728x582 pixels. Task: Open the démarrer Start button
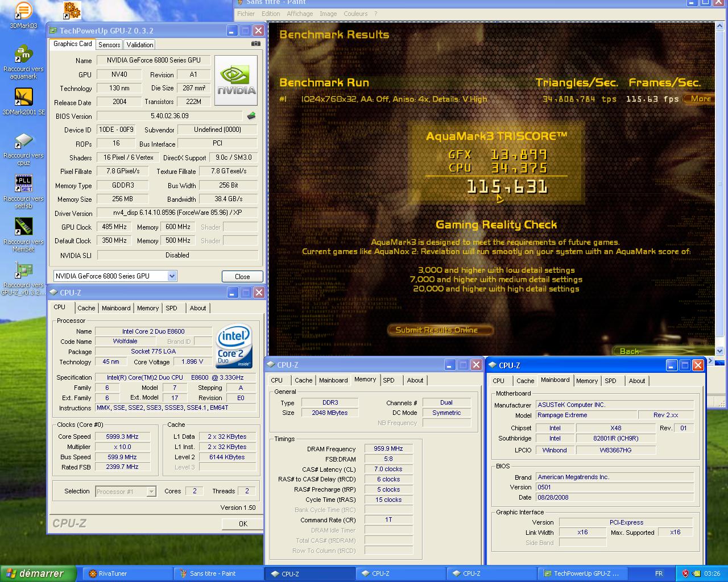[38, 573]
